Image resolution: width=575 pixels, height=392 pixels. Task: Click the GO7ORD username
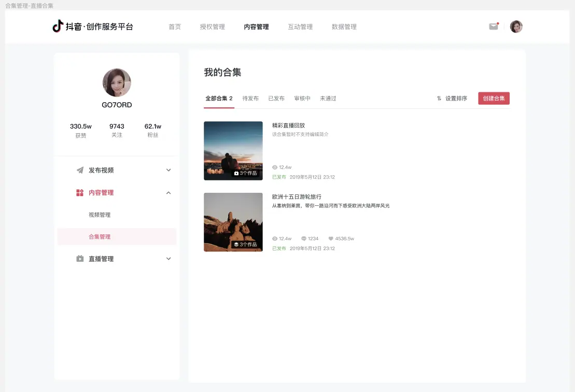point(117,105)
